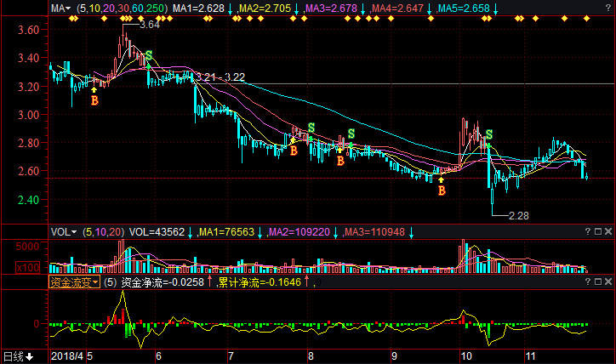The width and height of the screenshot is (616, 364).
Task: Click the 3.64 high price label
Action: pyautogui.click(x=149, y=25)
